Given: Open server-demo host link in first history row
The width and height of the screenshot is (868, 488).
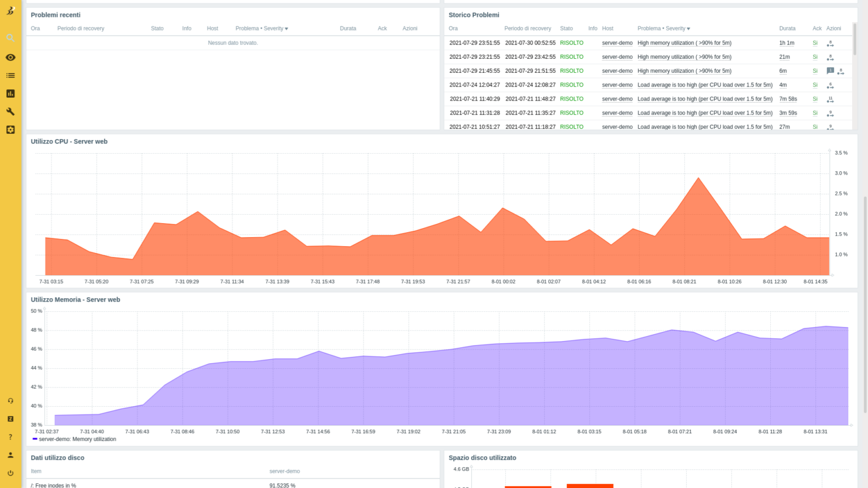Looking at the screenshot, I should 617,43.
